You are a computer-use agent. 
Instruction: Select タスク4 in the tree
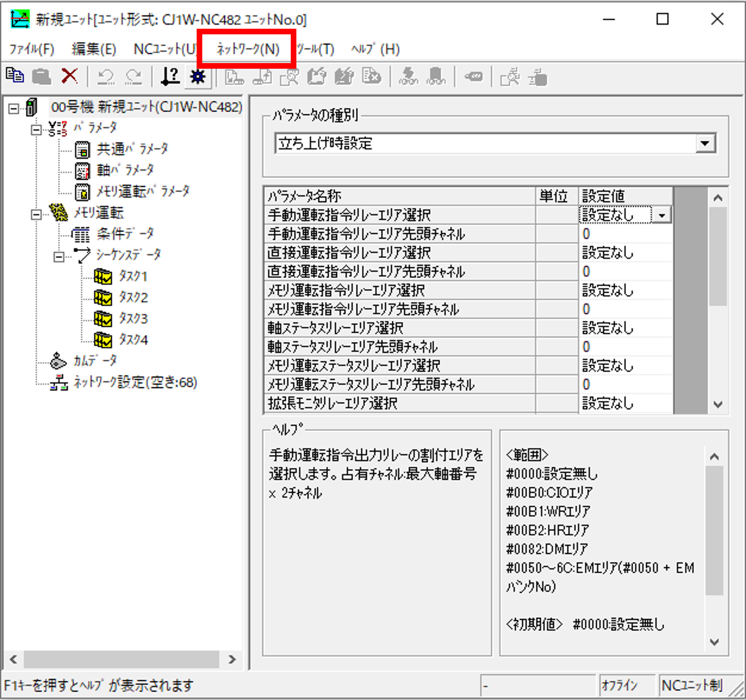[x=133, y=340]
